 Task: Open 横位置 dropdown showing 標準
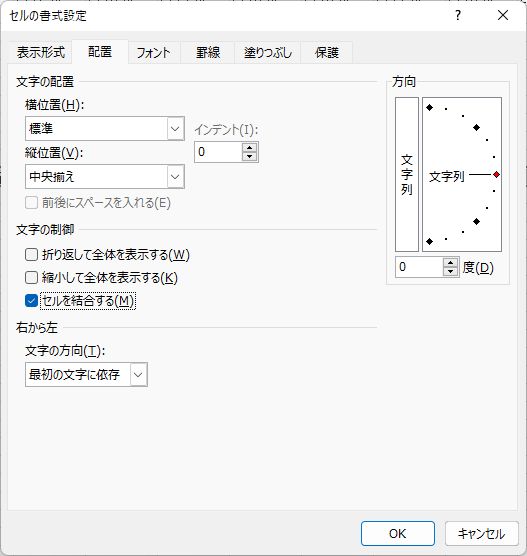(105, 128)
